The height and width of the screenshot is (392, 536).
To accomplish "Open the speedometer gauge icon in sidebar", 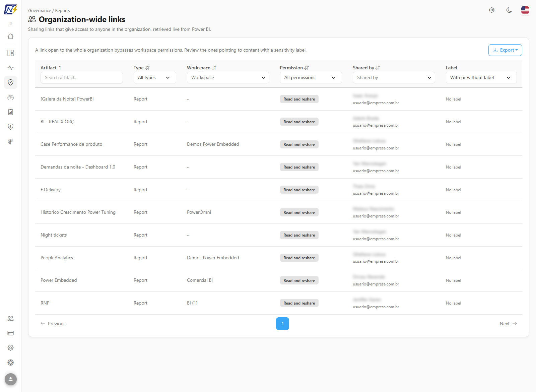I will tap(11, 97).
